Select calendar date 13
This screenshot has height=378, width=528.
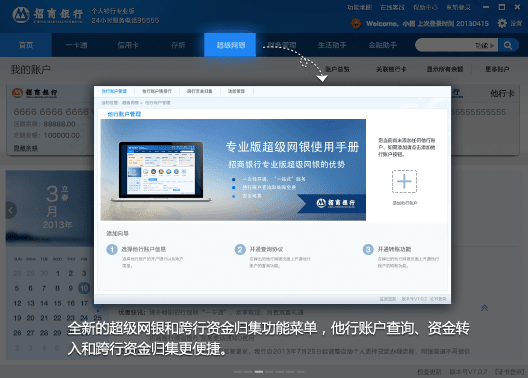point(31,303)
